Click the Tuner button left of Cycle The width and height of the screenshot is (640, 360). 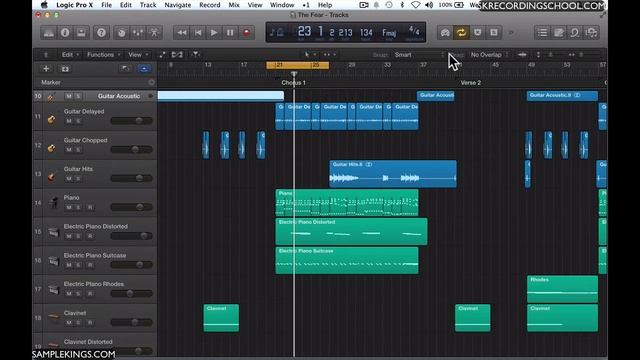[445, 33]
